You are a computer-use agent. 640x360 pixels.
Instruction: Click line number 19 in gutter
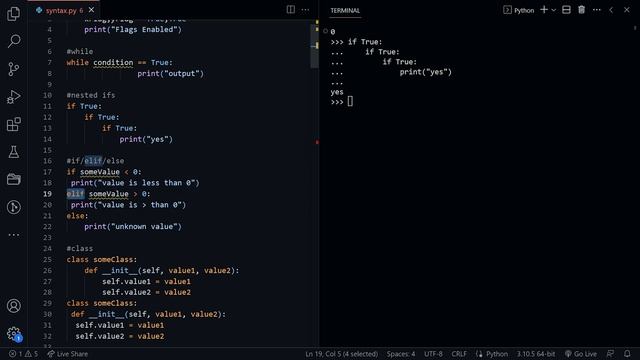tap(47, 194)
